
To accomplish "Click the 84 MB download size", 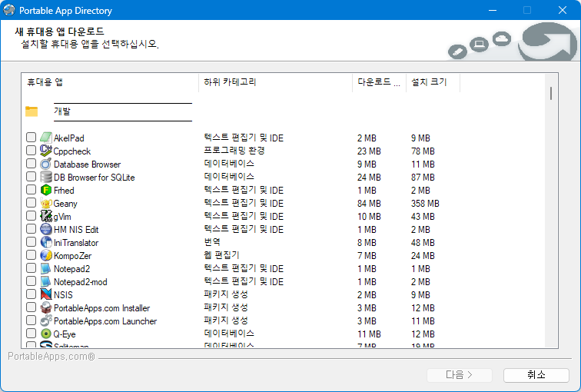I will click(x=369, y=204).
